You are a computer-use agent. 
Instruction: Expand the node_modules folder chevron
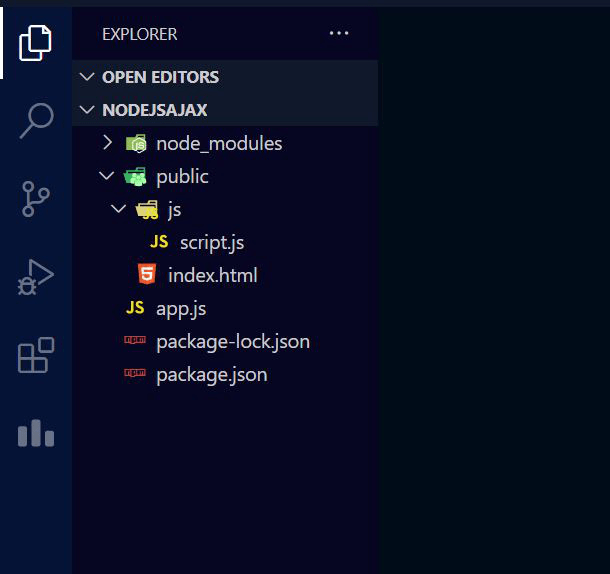[108, 142]
